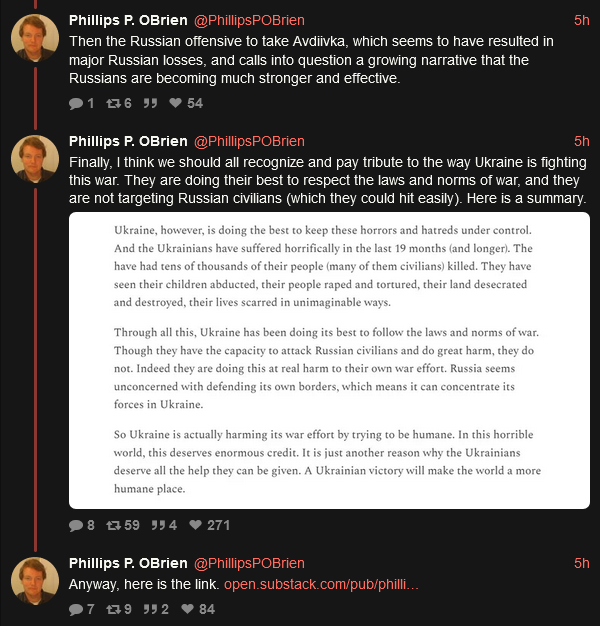Open @PhillipsPOBrien handle on first tweet
Image resolution: width=600 pixels, height=626 pixels.
pos(248,20)
